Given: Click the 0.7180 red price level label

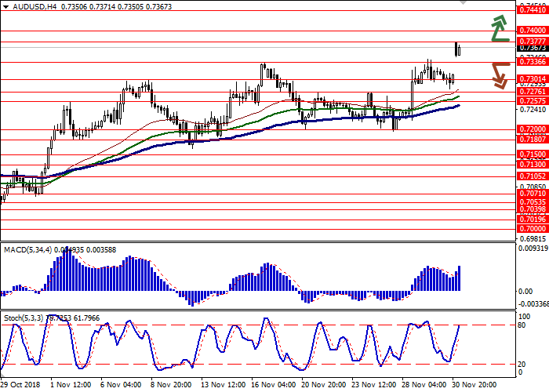Looking at the screenshot, I should [532, 139].
